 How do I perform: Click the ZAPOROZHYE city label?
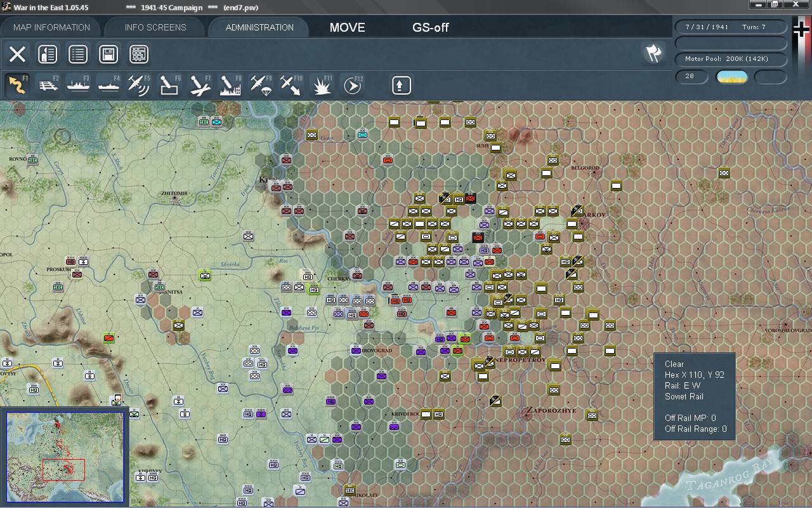(x=550, y=411)
